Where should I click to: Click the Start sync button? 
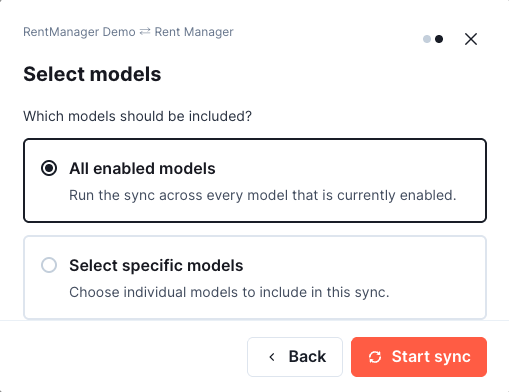click(419, 357)
